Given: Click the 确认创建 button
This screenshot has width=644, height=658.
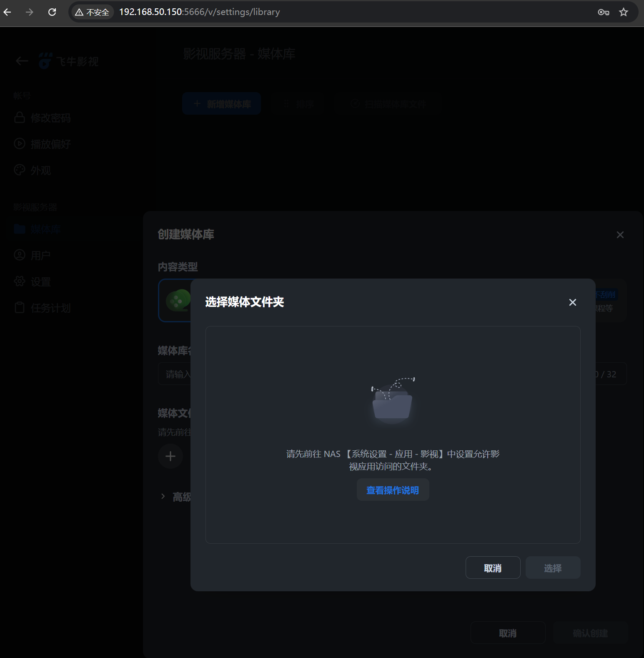Looking at the screenshot, I should (x=590, y=633).
